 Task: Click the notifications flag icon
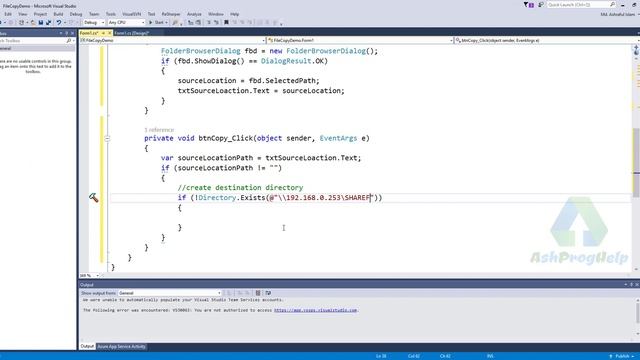point(528,4)
